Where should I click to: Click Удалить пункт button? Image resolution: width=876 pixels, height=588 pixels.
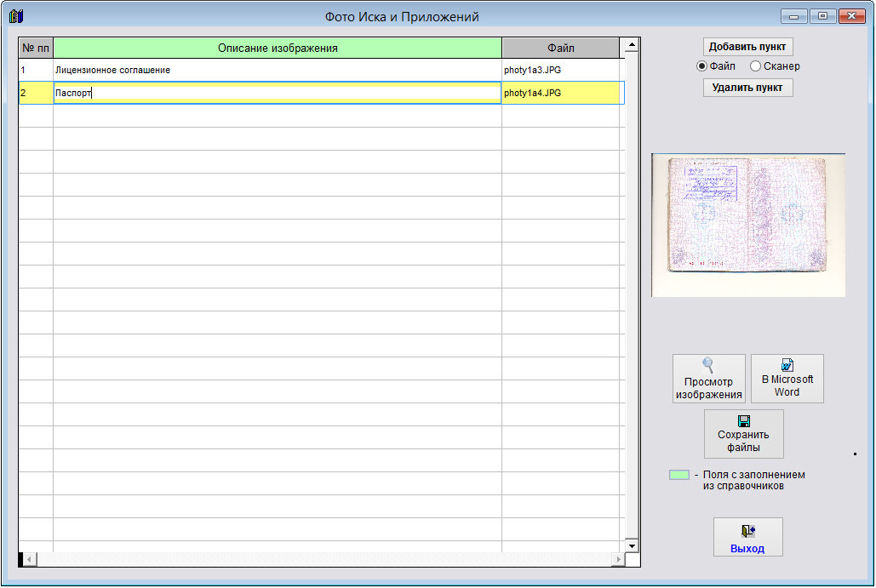pos(747,88)
